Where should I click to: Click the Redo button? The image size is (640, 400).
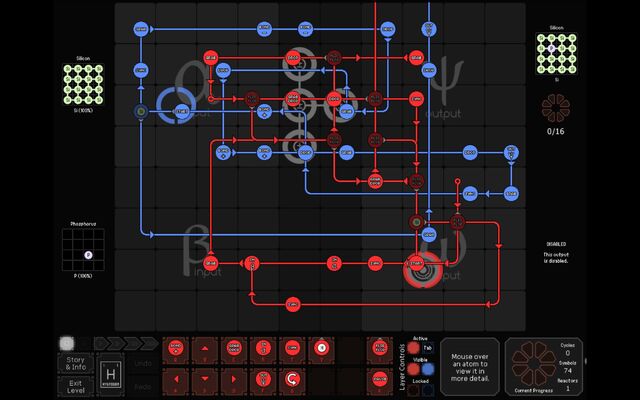142,386
